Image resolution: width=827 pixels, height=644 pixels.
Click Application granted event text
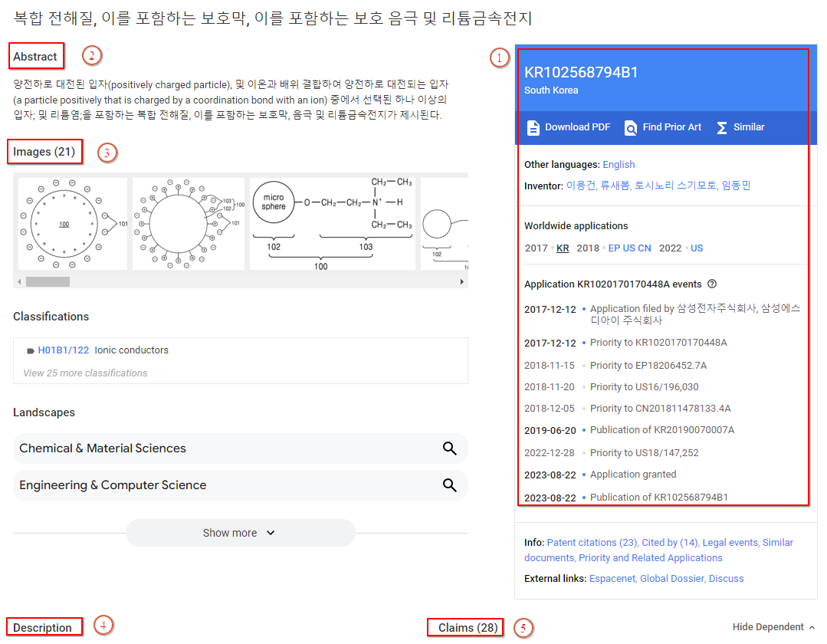(x=633, y=474)
